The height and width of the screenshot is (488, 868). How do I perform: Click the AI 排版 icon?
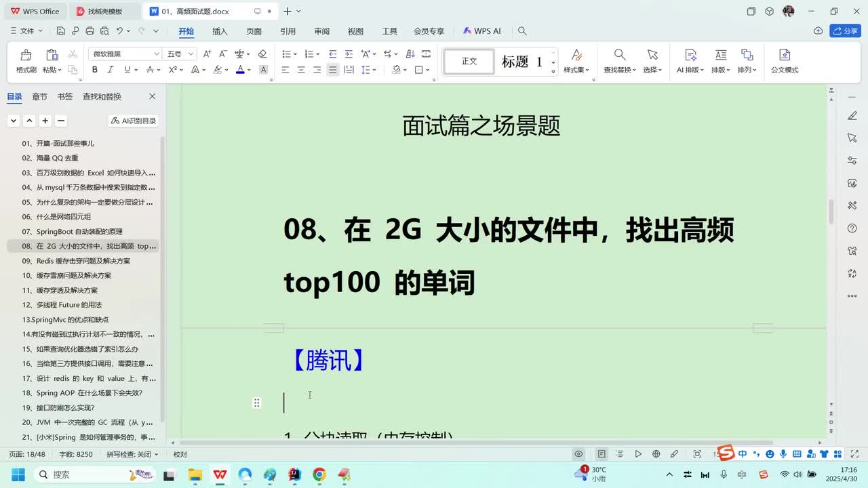[x=690, y=61]
